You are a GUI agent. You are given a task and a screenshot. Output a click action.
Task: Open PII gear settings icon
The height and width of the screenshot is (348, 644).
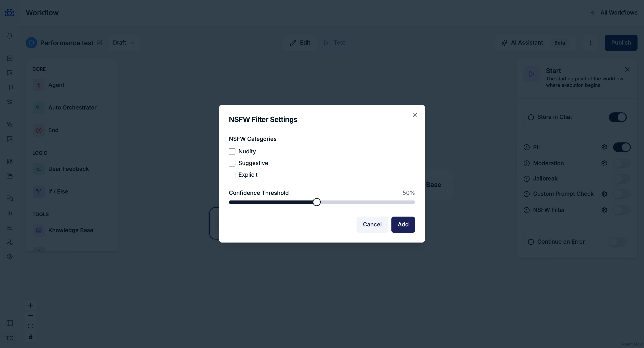[604, 147]
